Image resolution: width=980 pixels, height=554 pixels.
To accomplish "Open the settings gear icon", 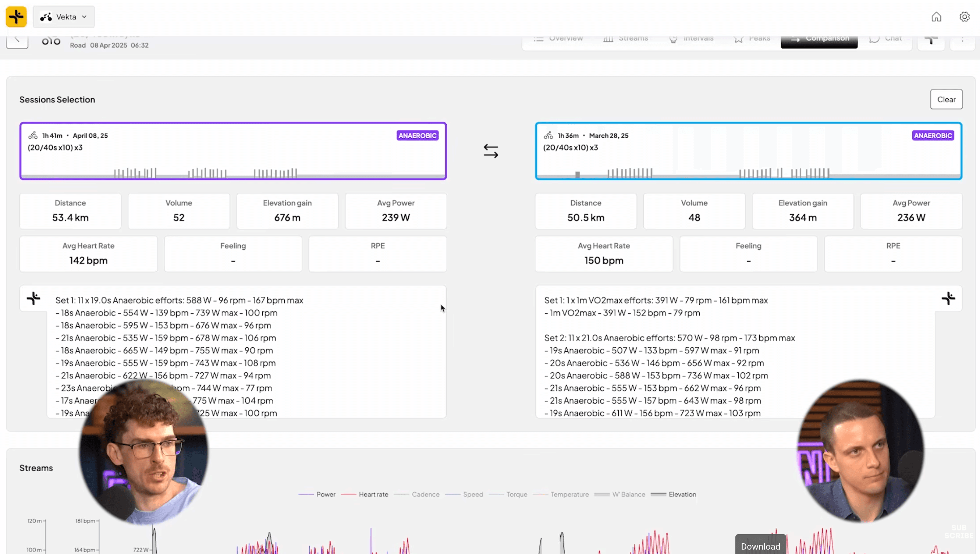I will (965, 17).
